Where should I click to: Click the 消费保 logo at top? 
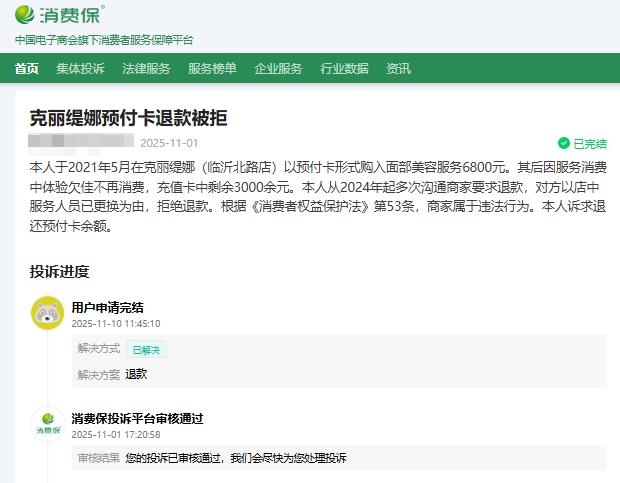pyautogui.click(x=59, y=16)
